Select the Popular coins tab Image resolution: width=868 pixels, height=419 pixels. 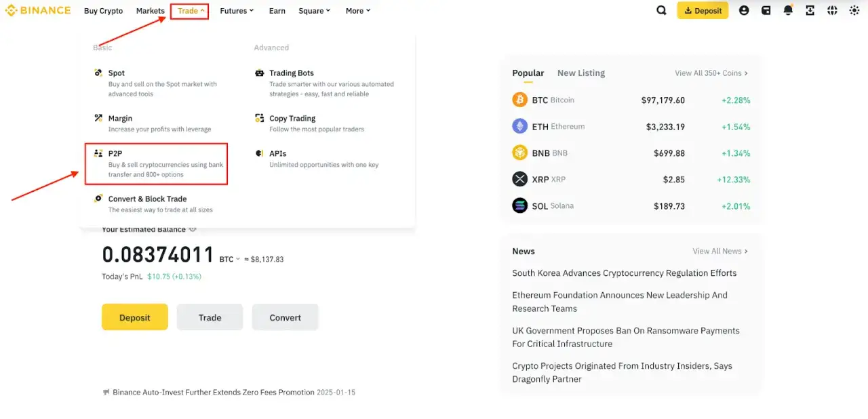(x=528, y=73)
